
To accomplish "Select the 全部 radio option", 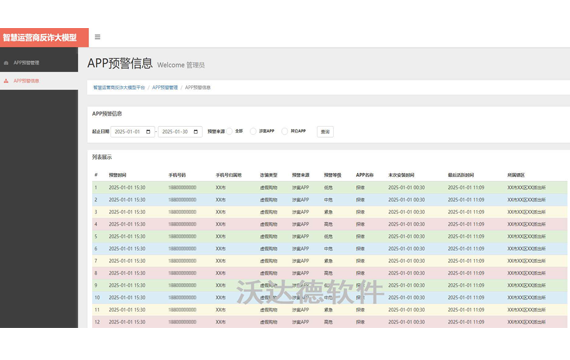I will (x=229, y=131).
